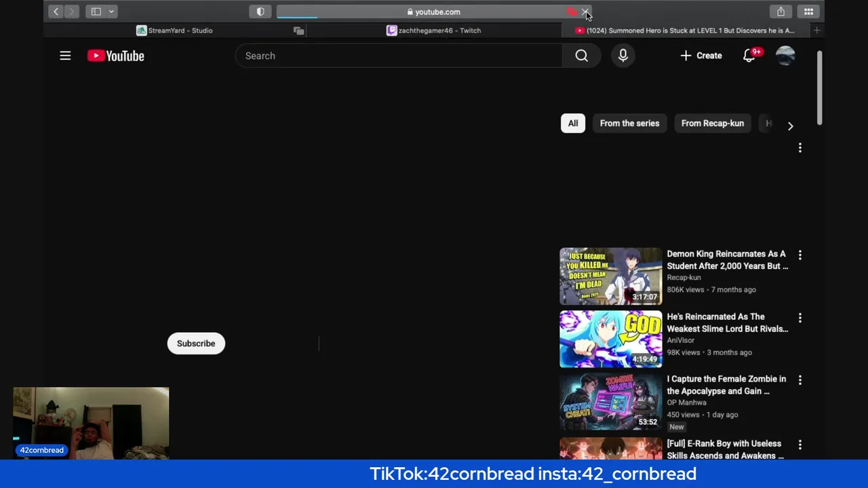Go to YouTube home via logo
This screenshot has width=868, height=488.
point(116,56)
